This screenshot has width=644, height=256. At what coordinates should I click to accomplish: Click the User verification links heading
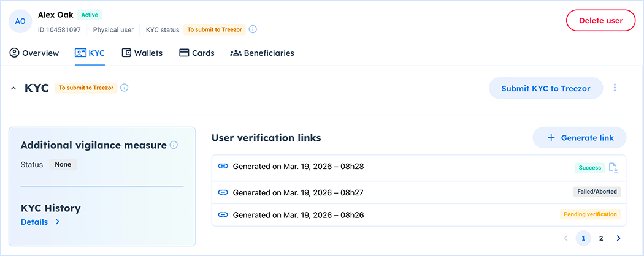tap(266, 138)
